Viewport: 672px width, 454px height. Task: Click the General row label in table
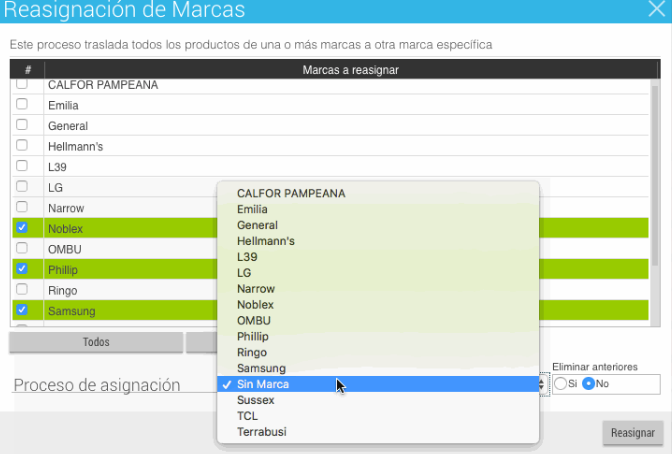pos(68,126)
